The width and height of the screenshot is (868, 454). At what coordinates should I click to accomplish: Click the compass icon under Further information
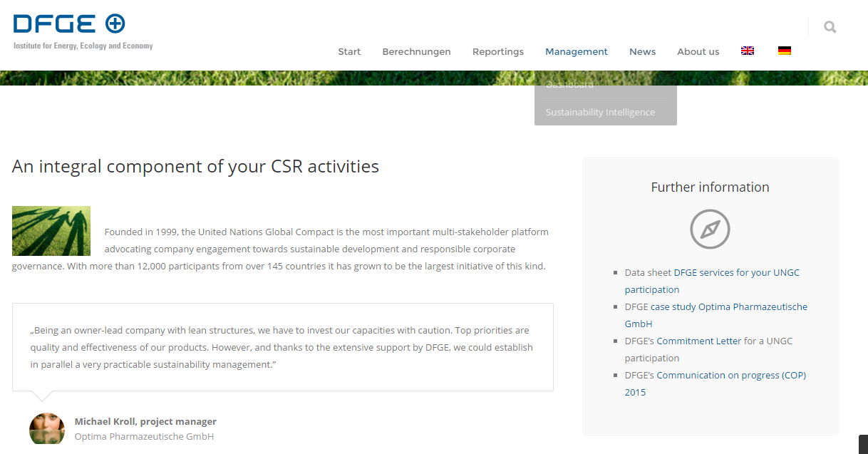pyautogui.click(x=710, y=229)
